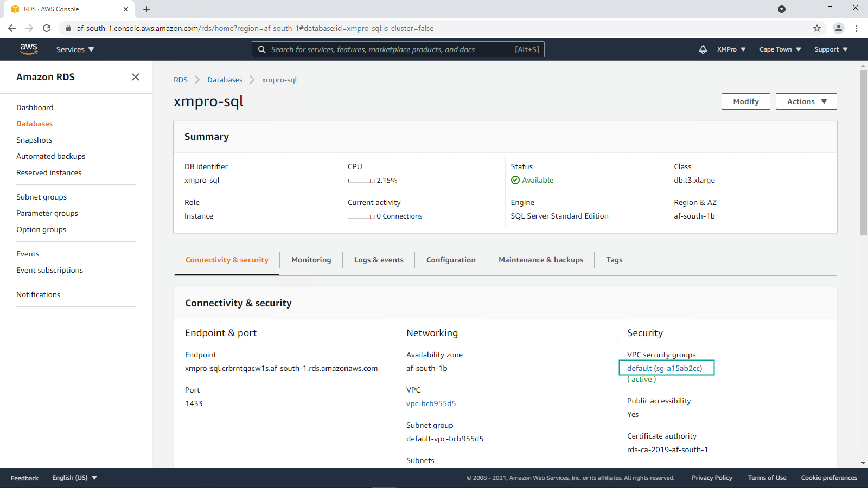Viewport: 868px width, 488px height.
Task: Open Chrome three-dot menu
Action: click(x=856, y=28)
